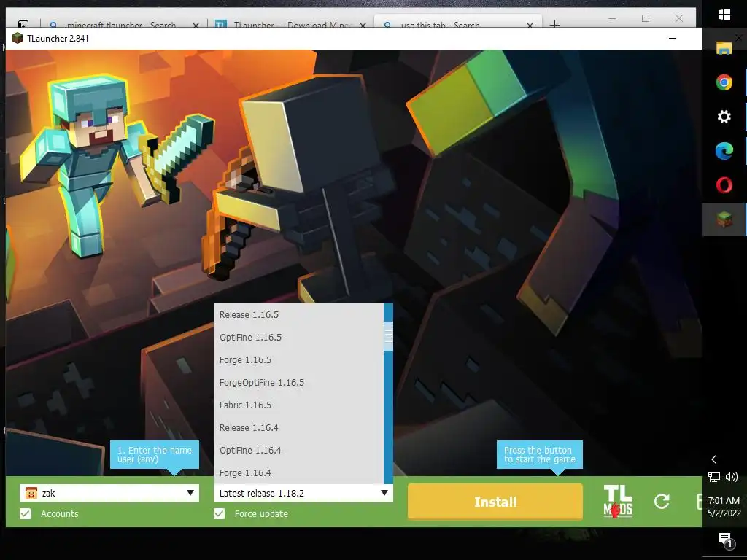
Task: Close the minecraft tlauncher Search tab
Action: (196, 25)
